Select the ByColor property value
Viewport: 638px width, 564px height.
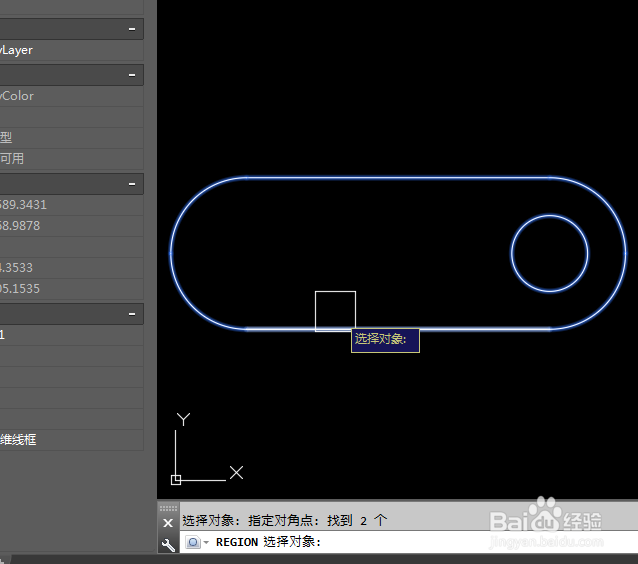pos(72,96)
